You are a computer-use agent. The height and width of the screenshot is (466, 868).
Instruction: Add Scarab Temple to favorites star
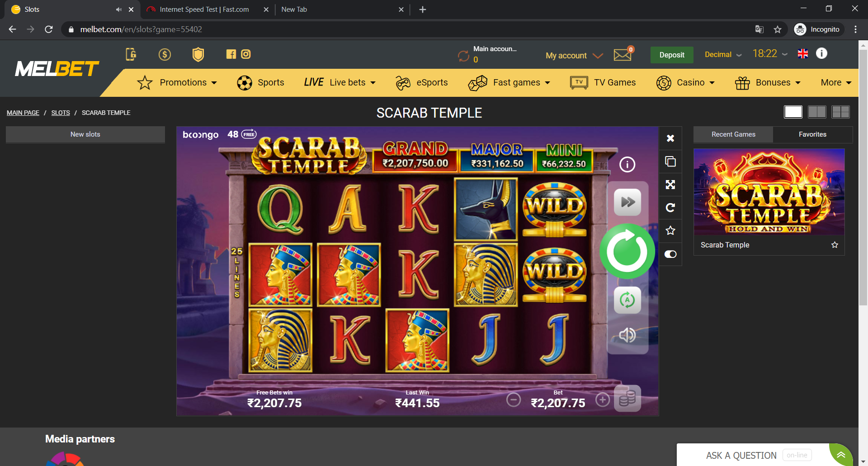coord(835,245)
